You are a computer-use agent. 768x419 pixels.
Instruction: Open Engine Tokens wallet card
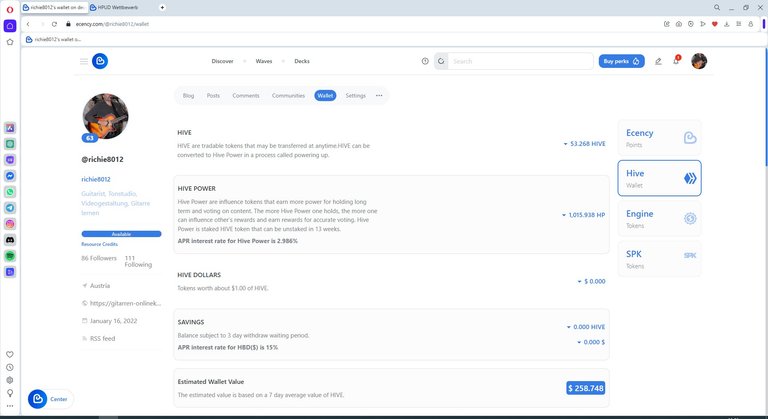click(659, 219)
